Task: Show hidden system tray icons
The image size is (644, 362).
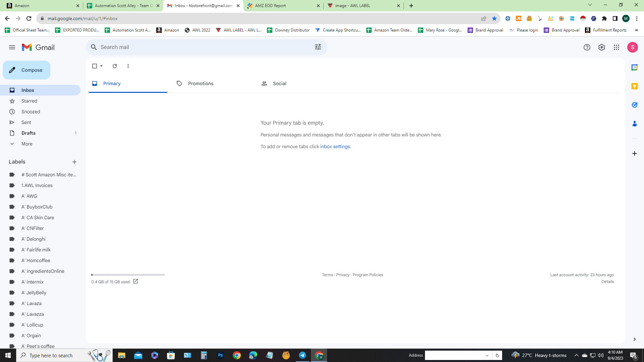Action: [576, 355]
